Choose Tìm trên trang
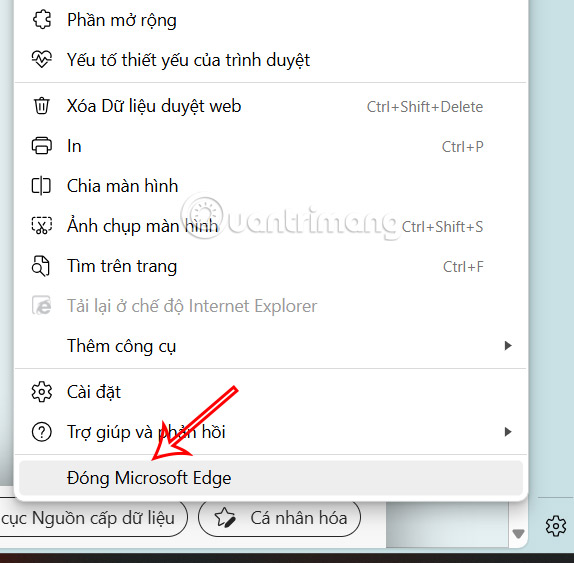The height and width of the screenshot is (563, 574). (271, 266)
